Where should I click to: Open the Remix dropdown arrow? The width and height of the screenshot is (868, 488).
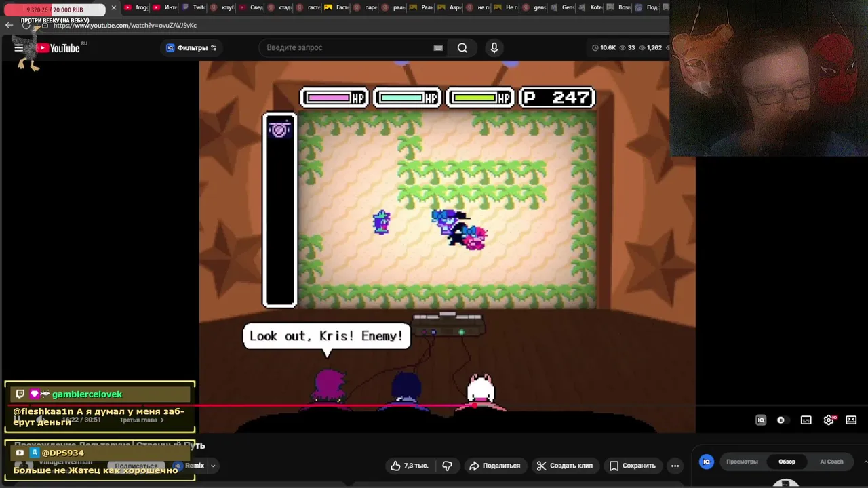(x=212, y=466)
